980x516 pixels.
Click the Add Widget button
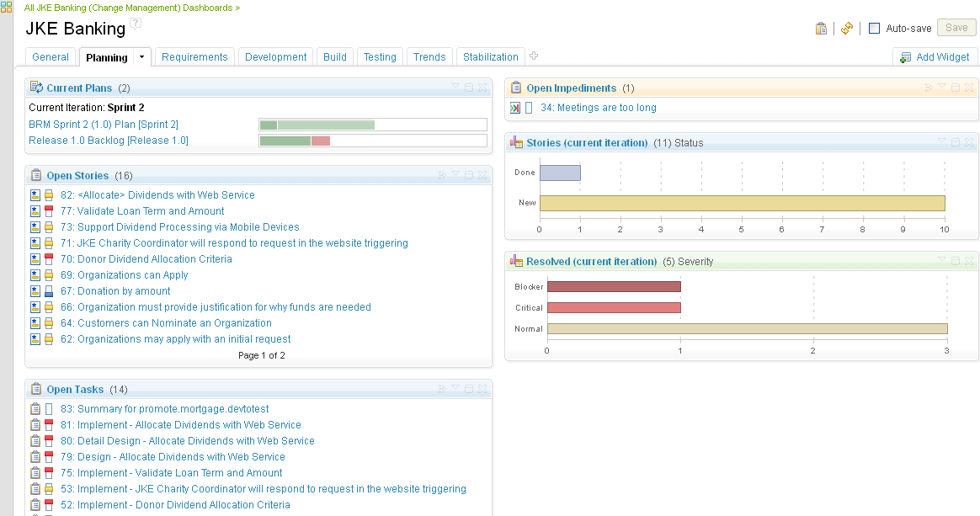coord(935,56)
